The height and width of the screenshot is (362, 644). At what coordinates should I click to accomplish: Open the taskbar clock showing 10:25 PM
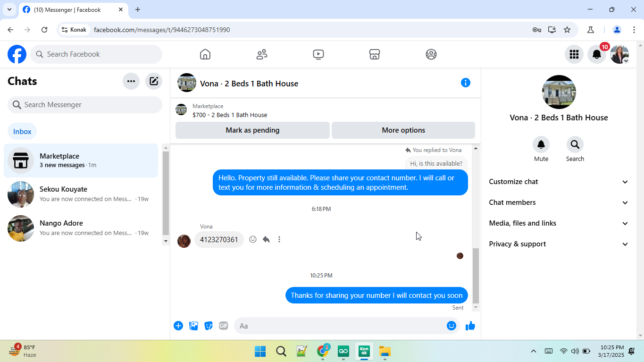click(611, 351)
